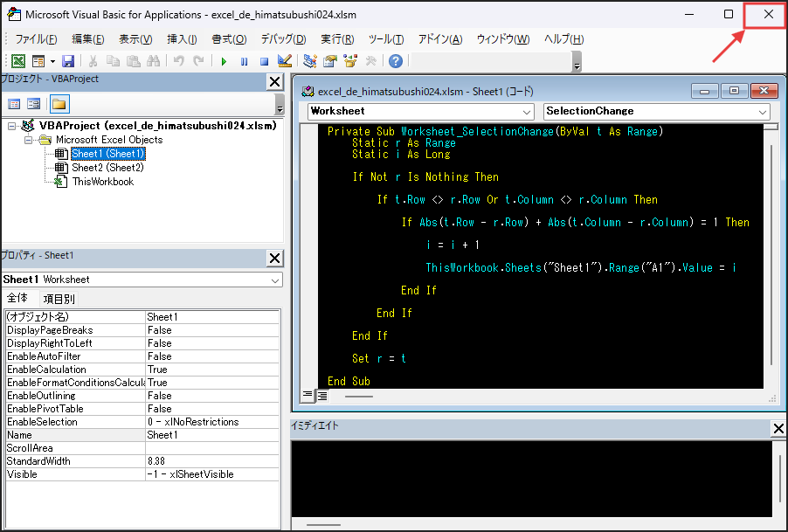The height and width of the screenshot is (532, 788).
Task: Click the Break pause icon
Action: (x=245, y=61)
